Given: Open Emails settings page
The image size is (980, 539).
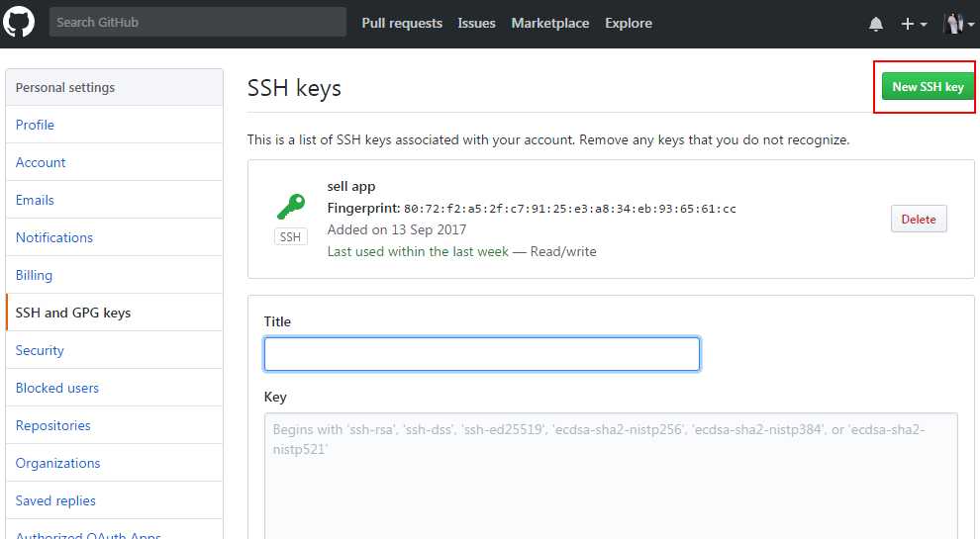Looking at the screenshot, I should click(35, 200).
